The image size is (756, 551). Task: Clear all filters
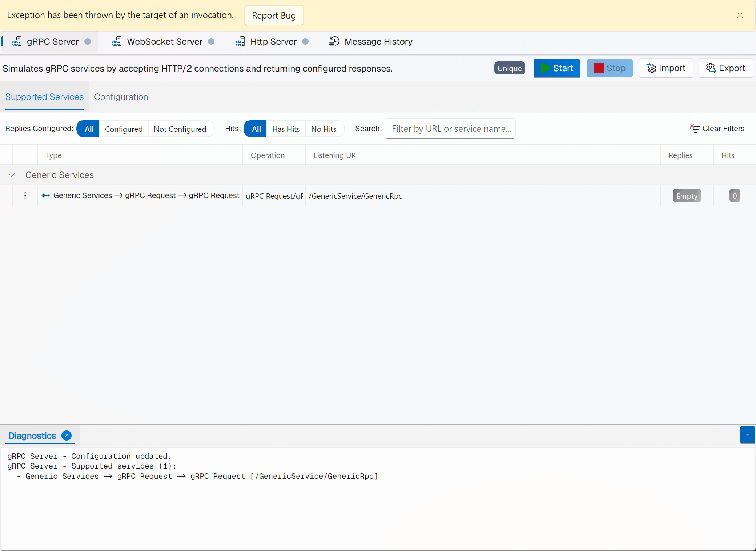click(x=717, y=129)
